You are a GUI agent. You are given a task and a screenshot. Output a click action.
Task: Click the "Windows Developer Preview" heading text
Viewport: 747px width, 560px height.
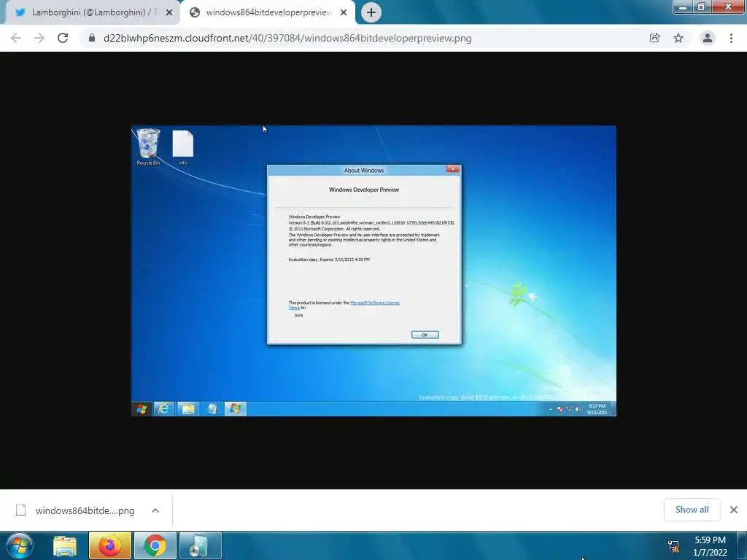click(x=364, y=190)
